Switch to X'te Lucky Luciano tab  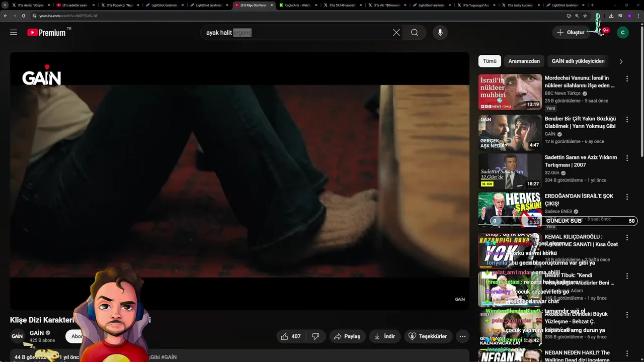[521, 5]
